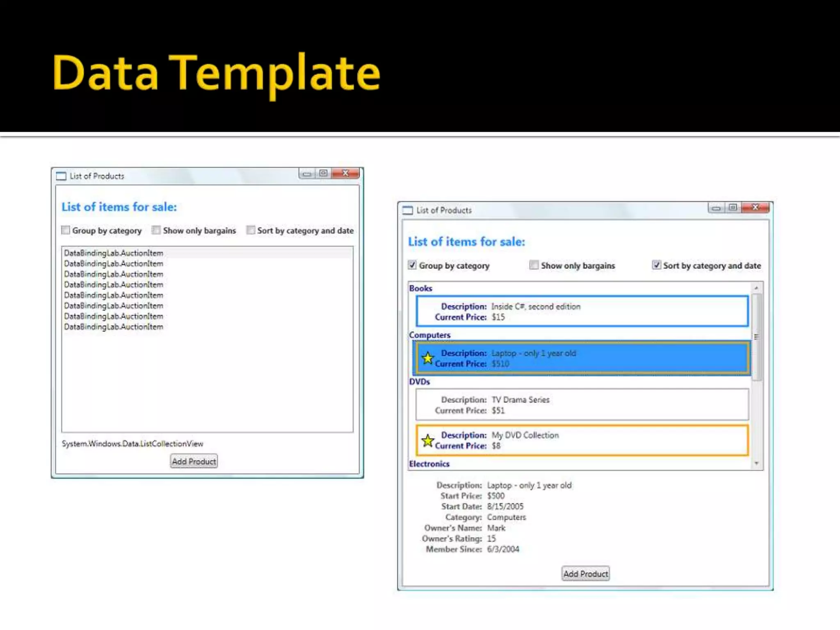Click the star icon on Laptop item

(x=427, y=358)
